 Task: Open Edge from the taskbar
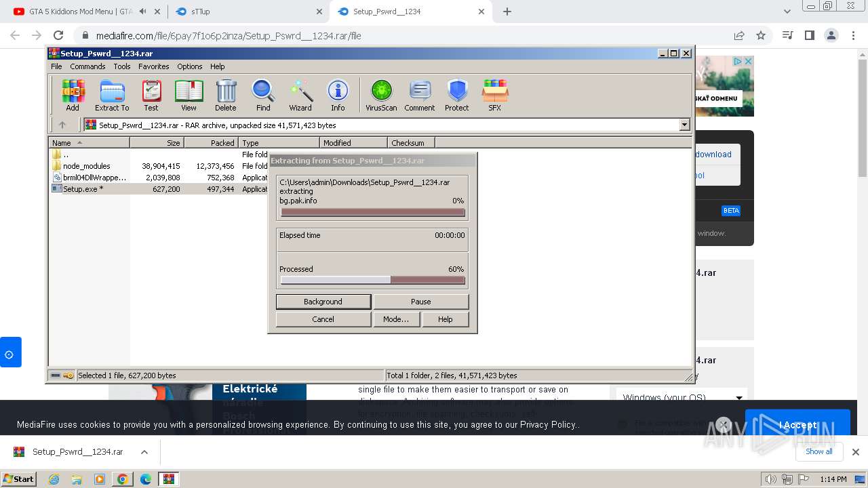point(146,479)
